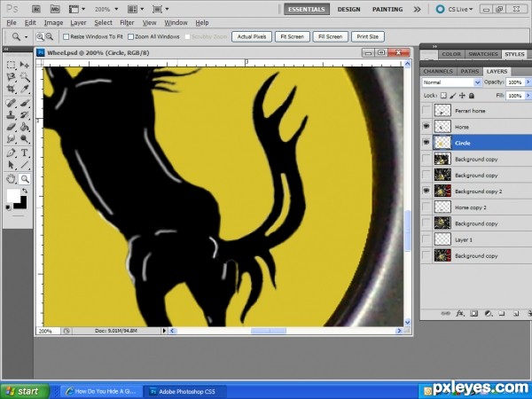Click the Print Size button
Screen dimensions: 532x399
(368, 36)
